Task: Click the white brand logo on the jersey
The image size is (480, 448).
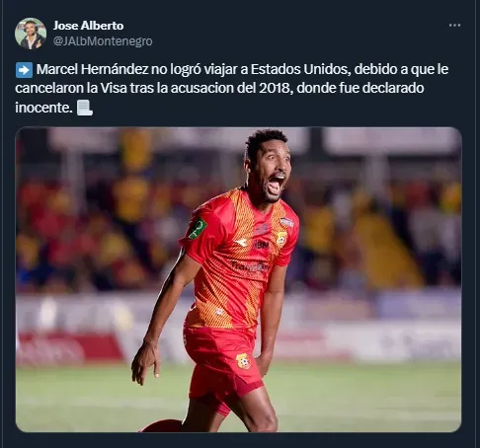Action: (x=242, y=243)
